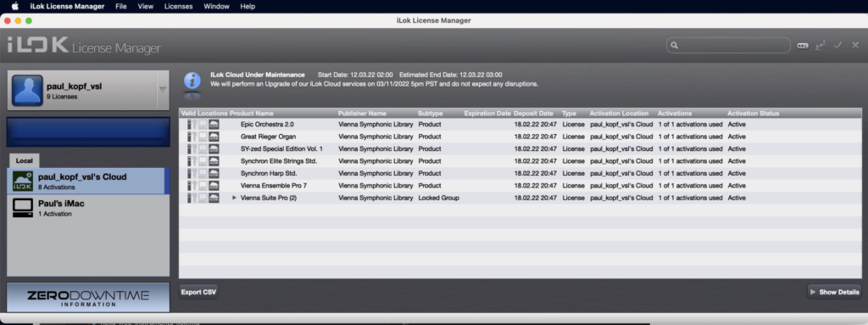Open the Help menu

(x=248, y=7)
